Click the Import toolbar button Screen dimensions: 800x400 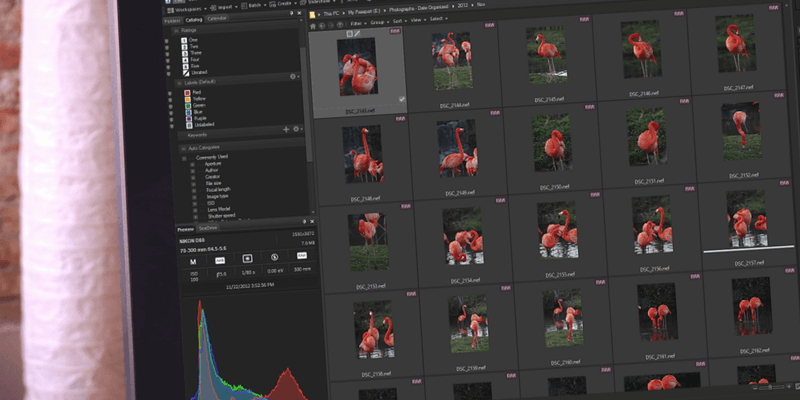(x=223, y=7)
